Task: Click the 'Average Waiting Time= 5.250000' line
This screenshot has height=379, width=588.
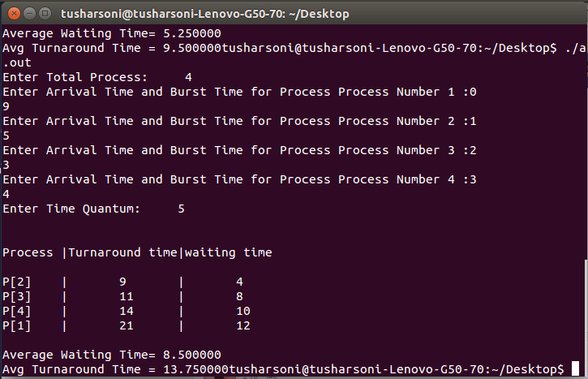Action: click(111, 33)
